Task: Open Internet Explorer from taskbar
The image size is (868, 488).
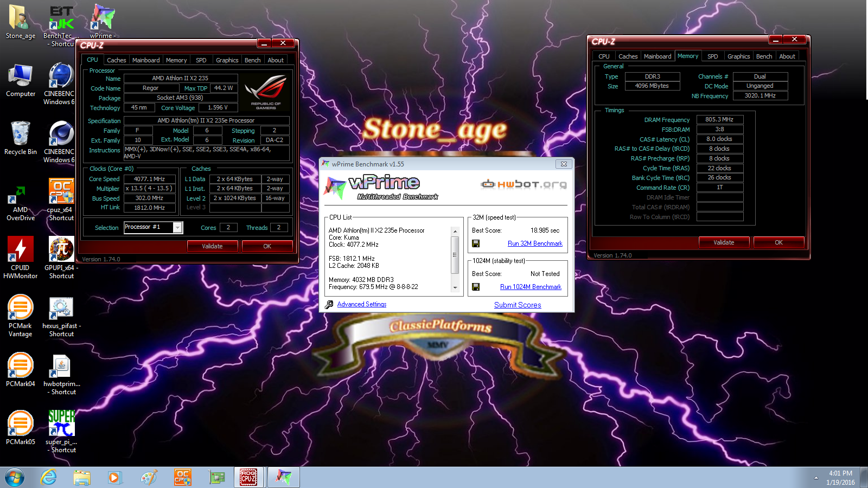Action: (49, 477)
